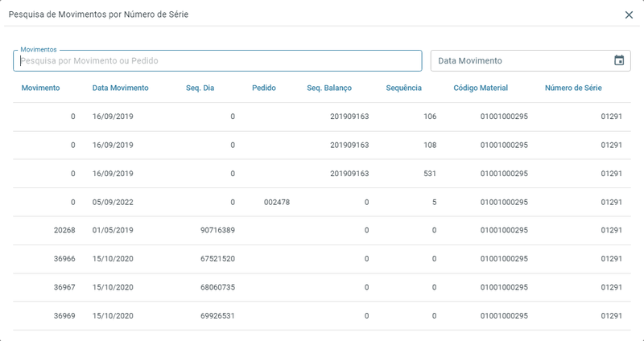
Task: Close the Pesquisa de Movimentos dialog
Action: [x=629, y=14]
